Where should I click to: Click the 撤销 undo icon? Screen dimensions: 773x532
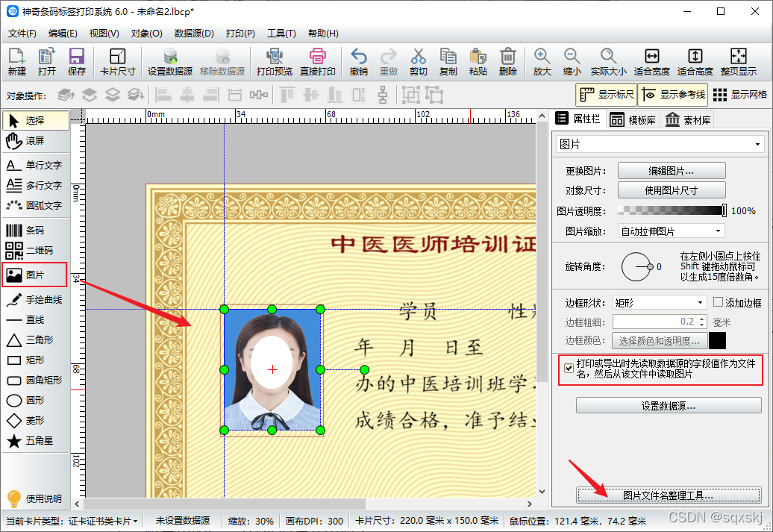pos(359,62)
